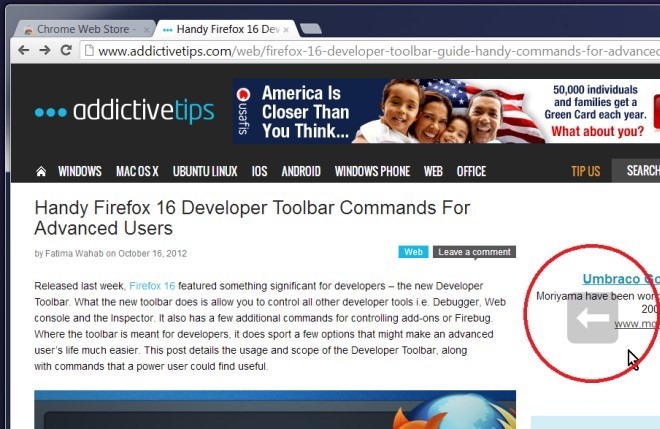This screenshot has height=429, width=660.
Task: Close the Handy Firefox 16 Dev tab
Action: [x=286, y=30]
